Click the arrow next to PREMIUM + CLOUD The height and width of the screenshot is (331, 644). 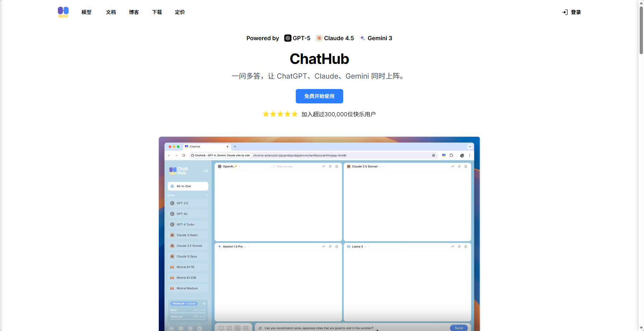click(204, 304)
